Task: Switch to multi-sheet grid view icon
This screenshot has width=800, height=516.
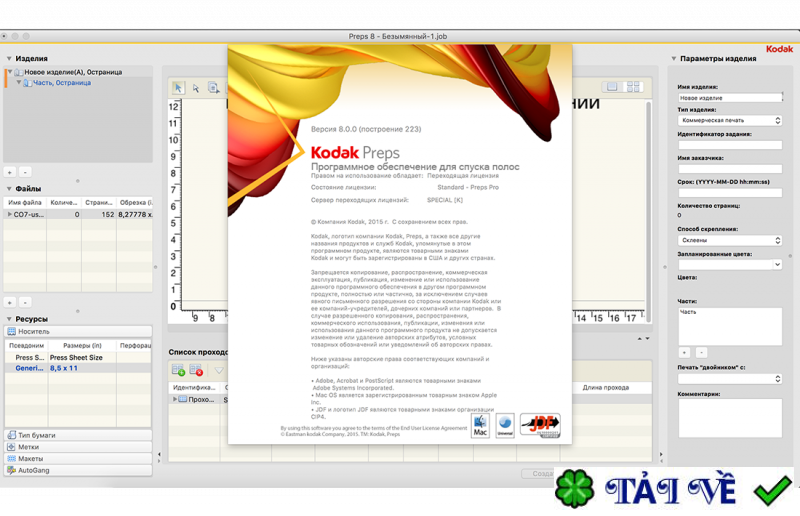Action: 633,87
